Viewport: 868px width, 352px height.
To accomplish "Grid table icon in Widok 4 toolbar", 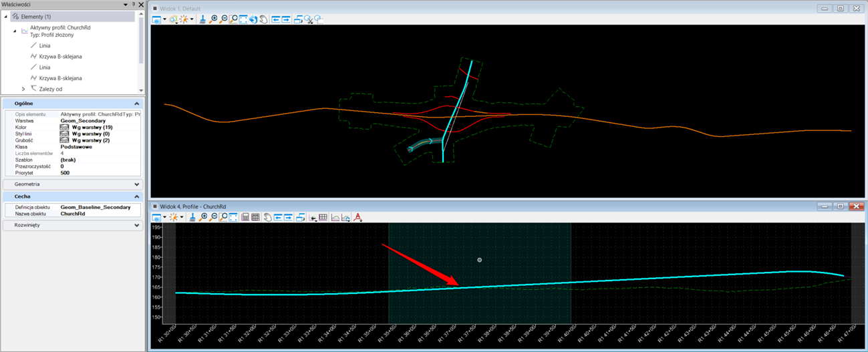I will click(x=323, y=217).
